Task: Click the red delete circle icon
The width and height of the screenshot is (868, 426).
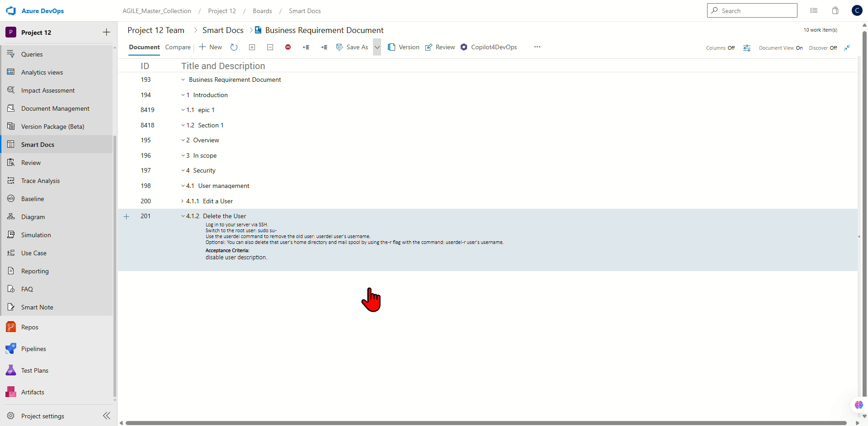Action: point(288,47)
